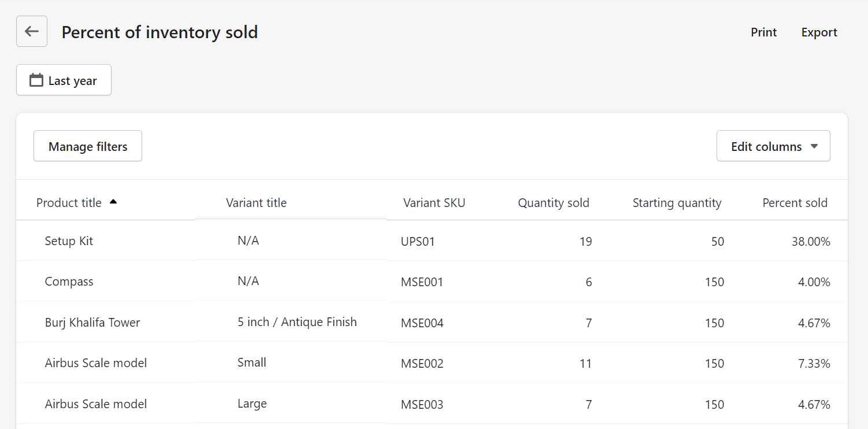
Task: Click the Edit columns caret arrow
Action: [814, 146]
